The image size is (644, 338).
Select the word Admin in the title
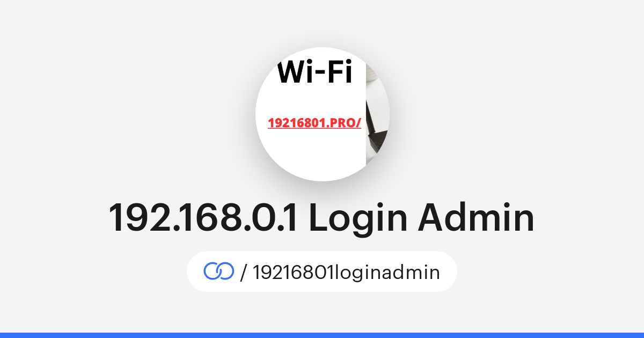point(475,218)
